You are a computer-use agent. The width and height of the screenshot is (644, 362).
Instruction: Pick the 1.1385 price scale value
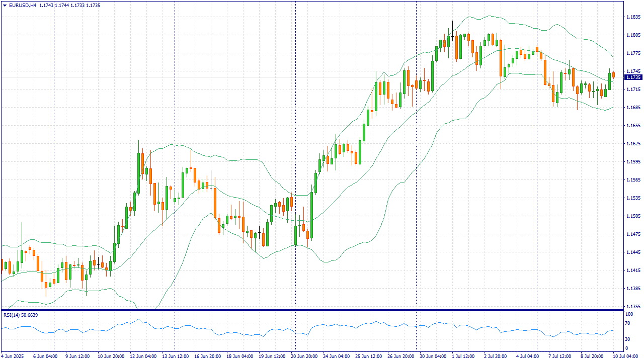tap(633, 289)
